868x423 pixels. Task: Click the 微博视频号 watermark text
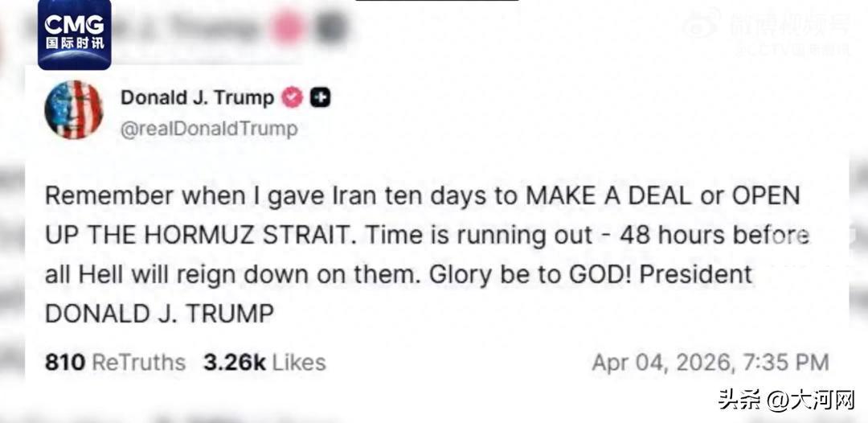pyautogui.click(x=788, y=25)
